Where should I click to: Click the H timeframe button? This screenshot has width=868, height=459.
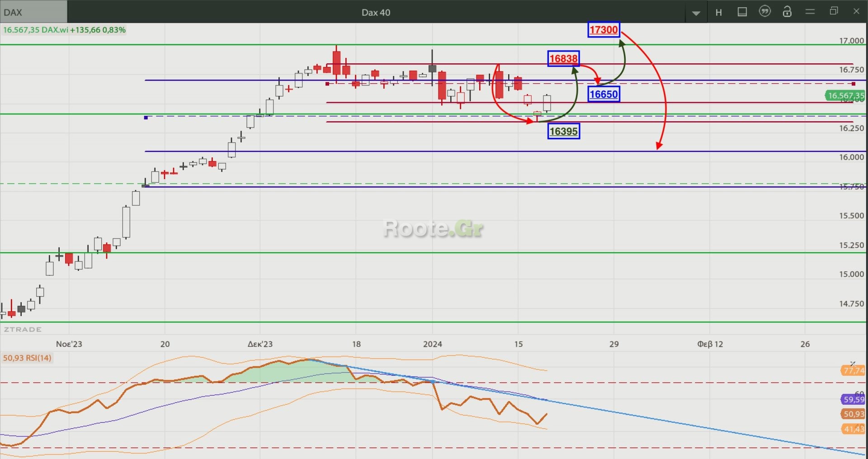719,13
